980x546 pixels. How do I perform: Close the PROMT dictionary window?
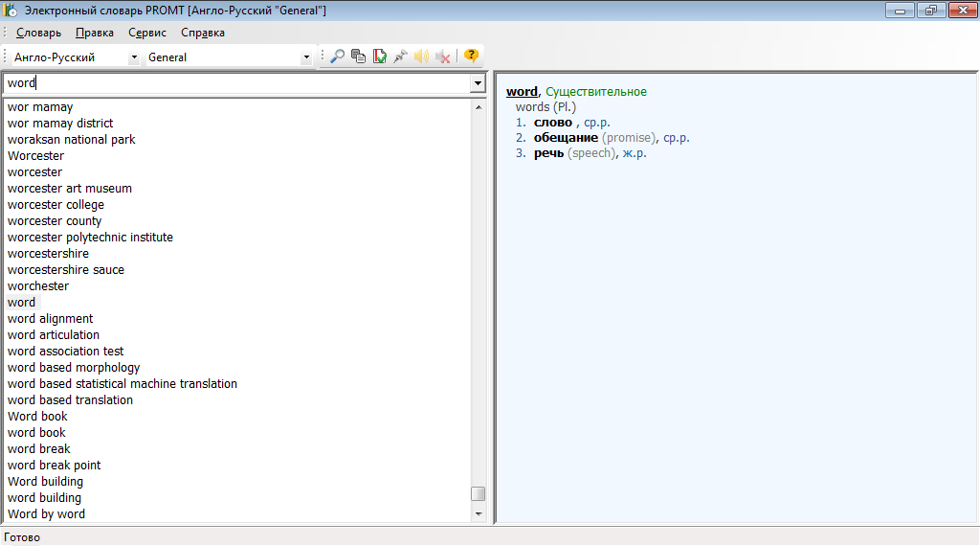pos(963,10)
